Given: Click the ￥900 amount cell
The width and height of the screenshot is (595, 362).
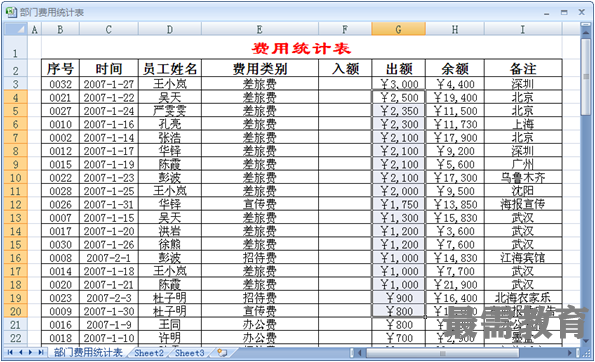Looking at the screenshot, I should (398, 298).
